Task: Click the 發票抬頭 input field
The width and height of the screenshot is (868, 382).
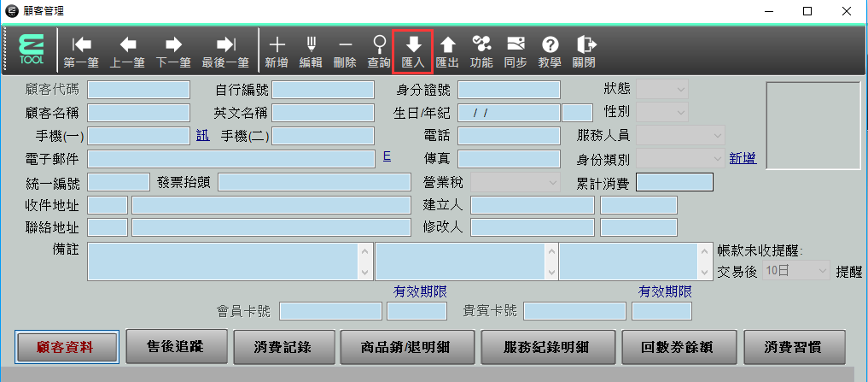Action: click(x=314, y=182)
